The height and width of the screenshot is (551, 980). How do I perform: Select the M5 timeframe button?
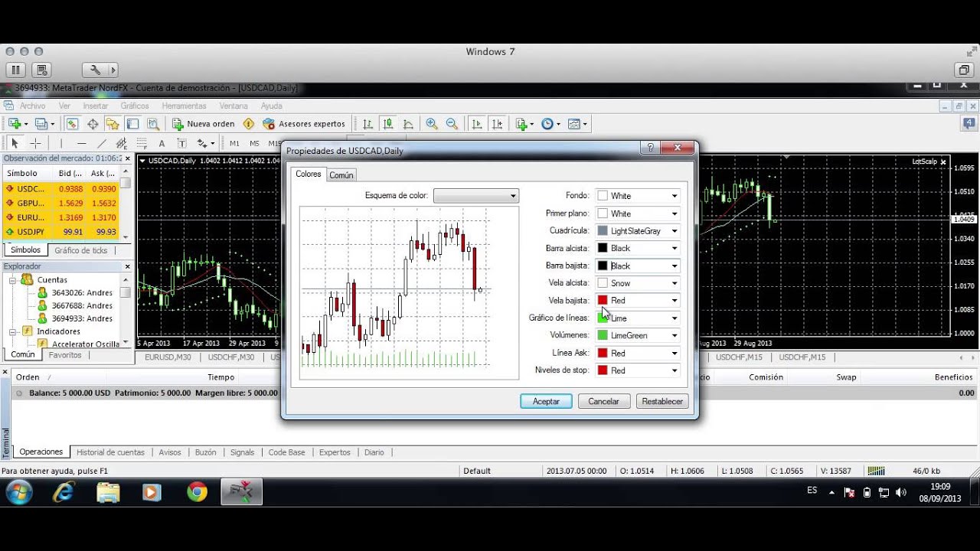tap(254, 143)
